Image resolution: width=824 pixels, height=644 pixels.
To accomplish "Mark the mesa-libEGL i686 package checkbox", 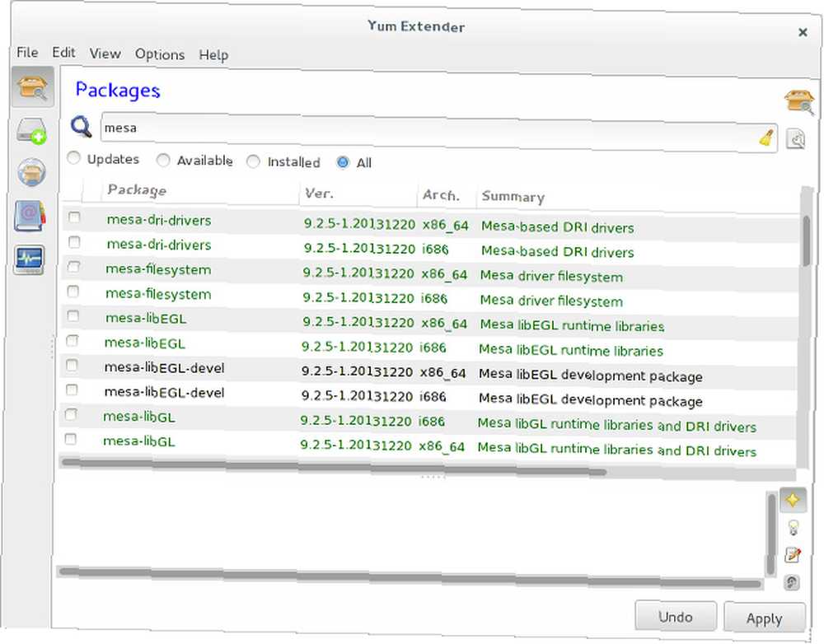I will point(72,340).
